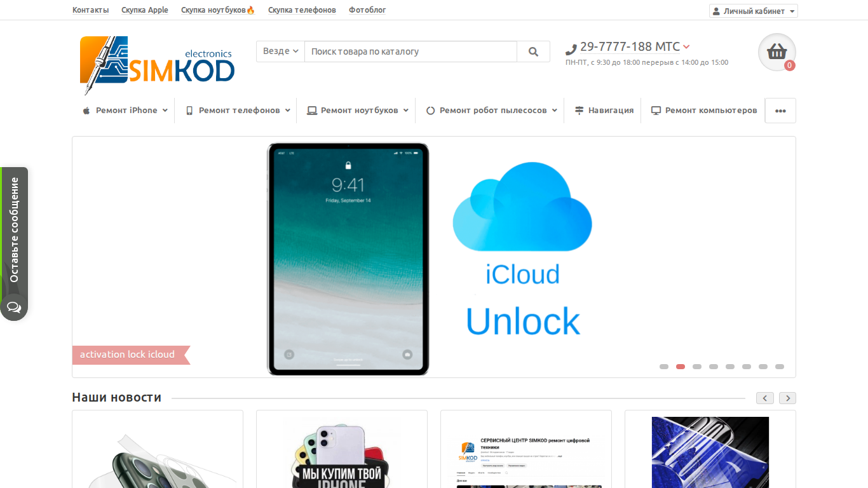Click the phone handset icon
This screenshot has height=488, width=868.
tap(571, 49)
